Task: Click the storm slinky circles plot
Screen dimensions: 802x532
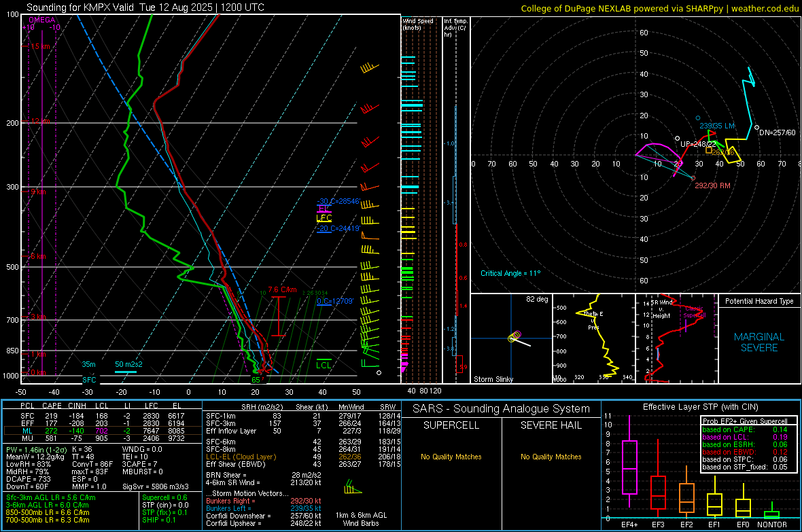Action: click(514, 336)
